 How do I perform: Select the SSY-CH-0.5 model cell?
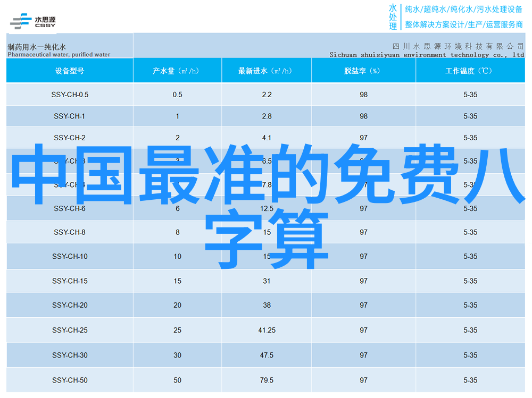pos(70,95)
